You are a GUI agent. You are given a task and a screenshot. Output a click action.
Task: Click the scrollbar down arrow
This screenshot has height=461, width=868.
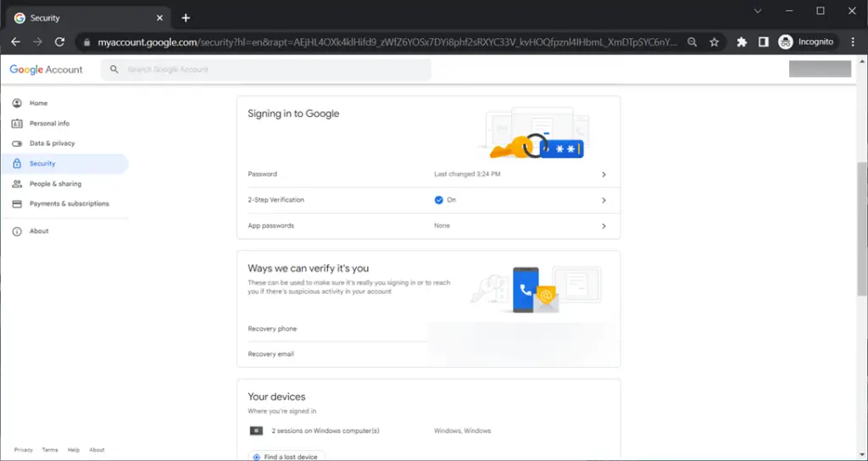tap(862, 455)
